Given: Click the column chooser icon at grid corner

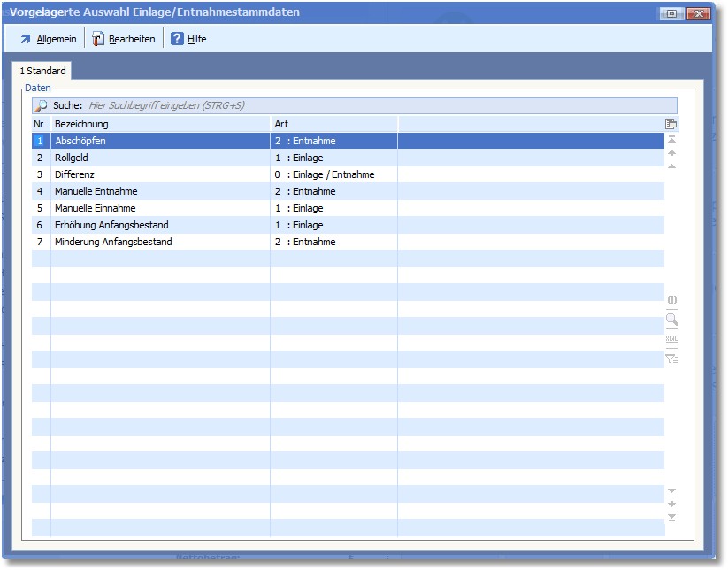Looking at the screenshot, I should click(x=671, y=125).
